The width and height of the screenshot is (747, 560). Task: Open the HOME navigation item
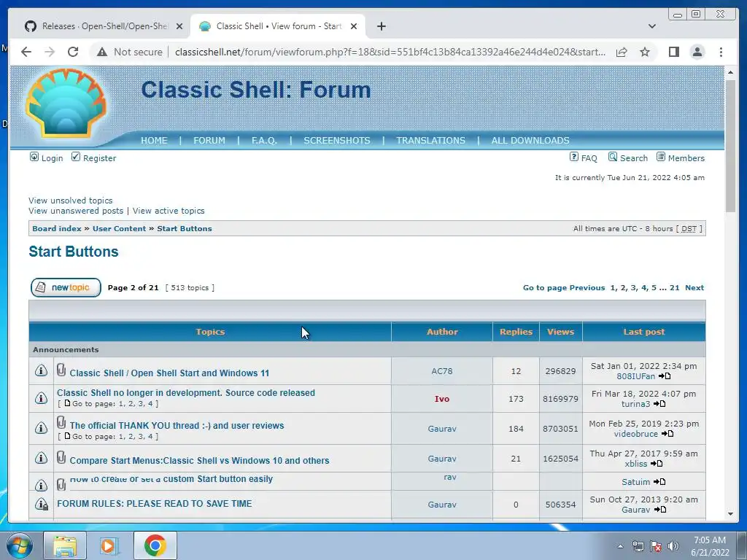coord(154,141)
